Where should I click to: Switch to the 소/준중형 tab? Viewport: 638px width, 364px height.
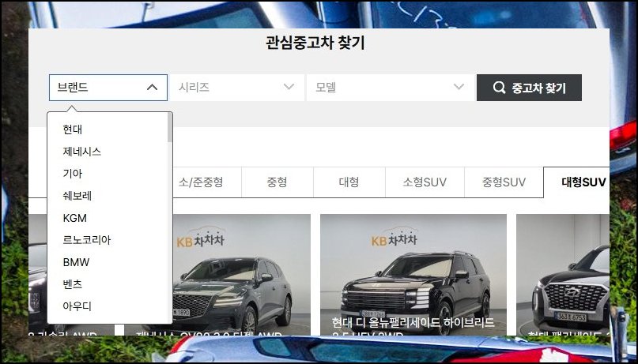pos(201,182)
